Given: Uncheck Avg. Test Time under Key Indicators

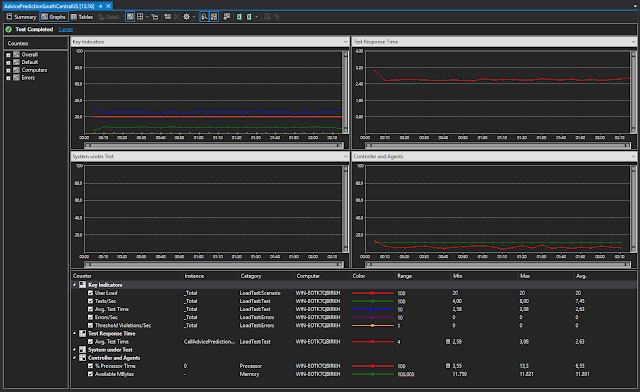Looking at the screenshot, I should tap(91, 309).
